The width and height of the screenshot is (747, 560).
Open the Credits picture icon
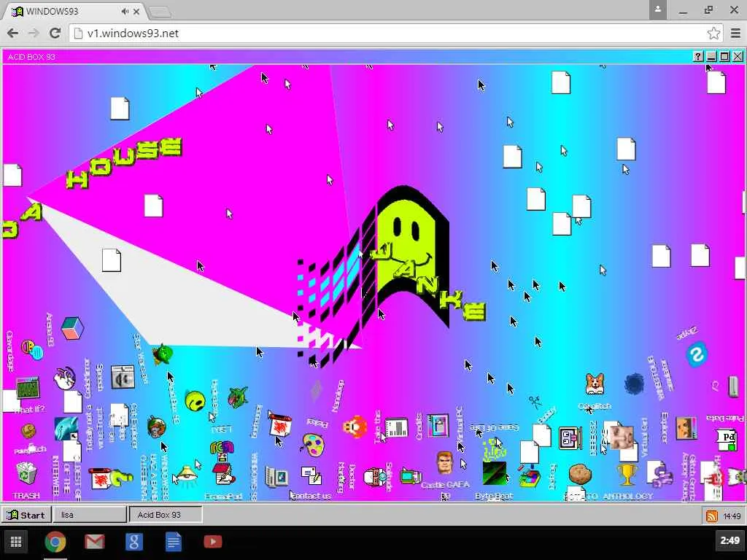pos(438,426)
